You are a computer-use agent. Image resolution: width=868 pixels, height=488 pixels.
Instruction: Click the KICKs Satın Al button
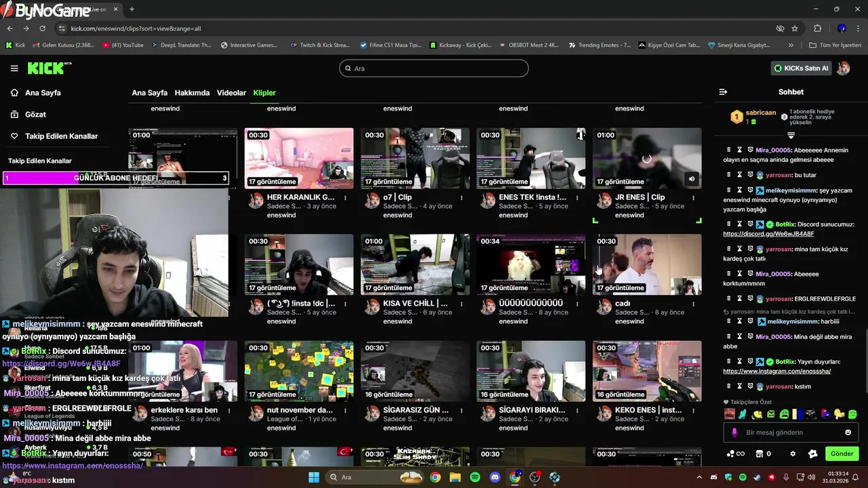(x=802, y=68)
